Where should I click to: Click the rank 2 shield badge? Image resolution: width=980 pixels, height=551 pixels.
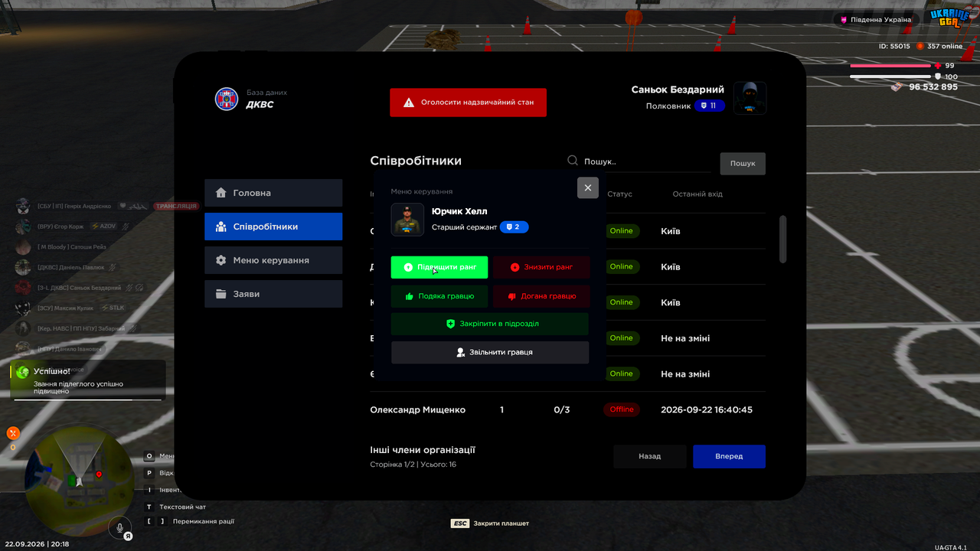click(514, 227)
